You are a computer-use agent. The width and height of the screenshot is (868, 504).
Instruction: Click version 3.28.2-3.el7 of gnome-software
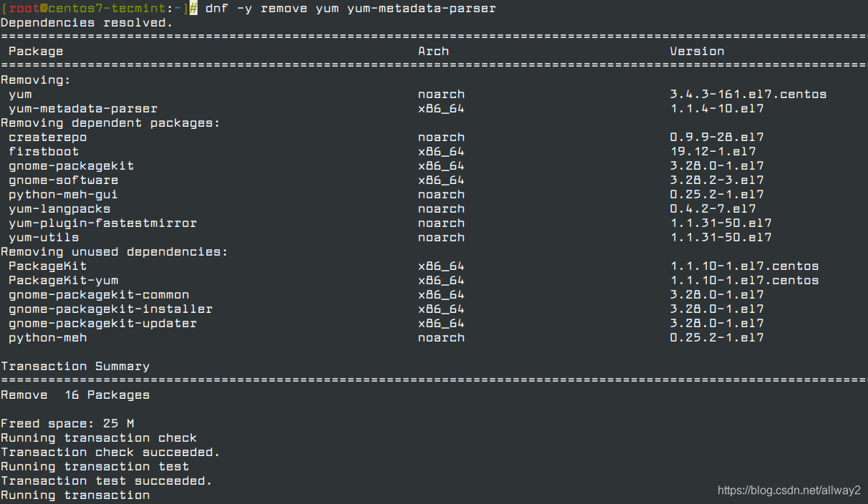pos(717,180)
